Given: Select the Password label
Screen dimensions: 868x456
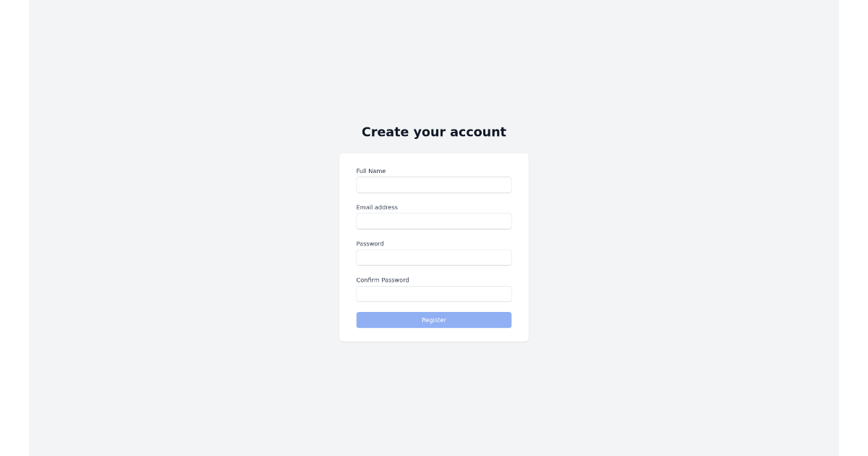Looking at the screenshot, I should coord(370,243).
